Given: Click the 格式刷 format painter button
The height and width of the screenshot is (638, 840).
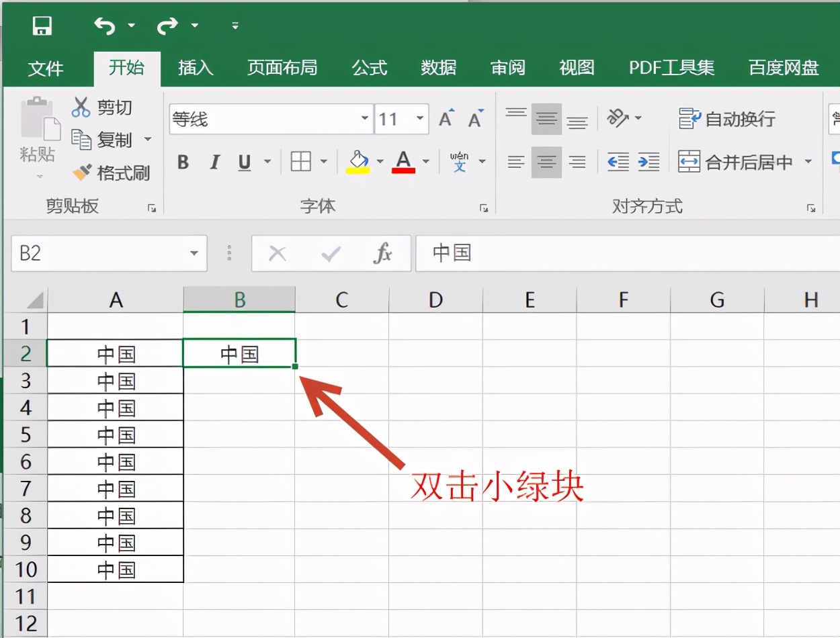Looking at the screenshot, I should (112, 173).
